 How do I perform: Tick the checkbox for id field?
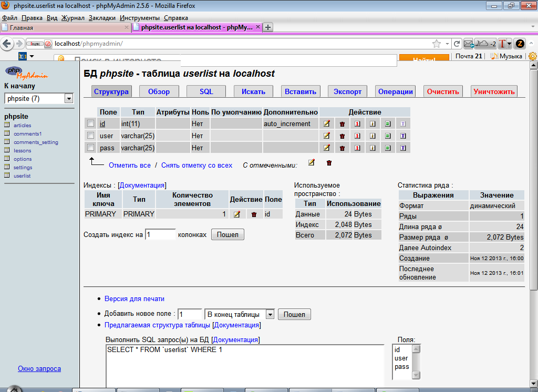90,123
